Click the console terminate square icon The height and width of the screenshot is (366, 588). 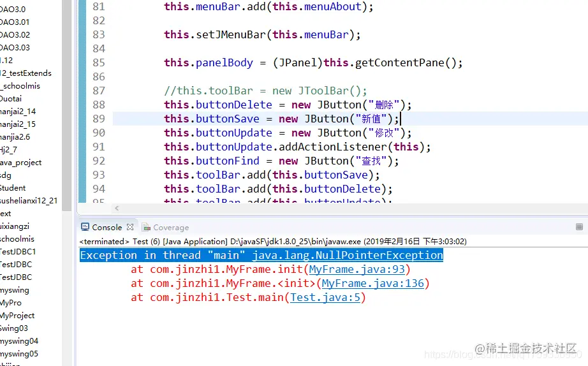tap(579, 226)
